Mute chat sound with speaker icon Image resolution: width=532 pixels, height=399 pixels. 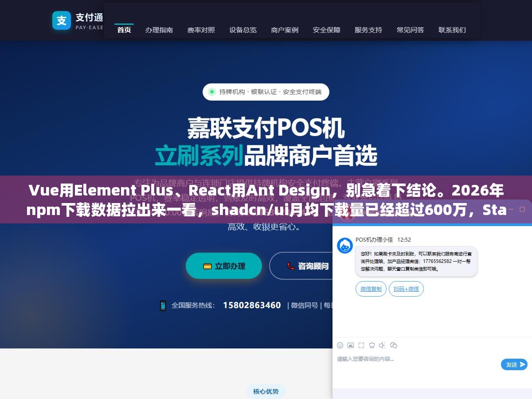tap(383, 345)
